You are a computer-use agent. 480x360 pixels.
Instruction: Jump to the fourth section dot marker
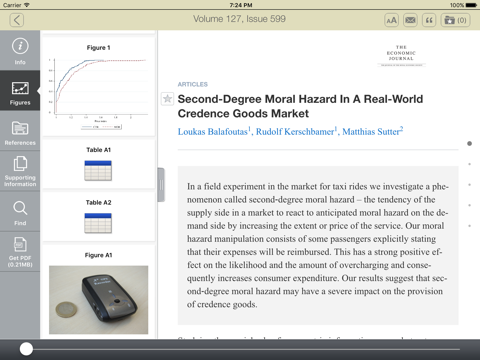469,205
